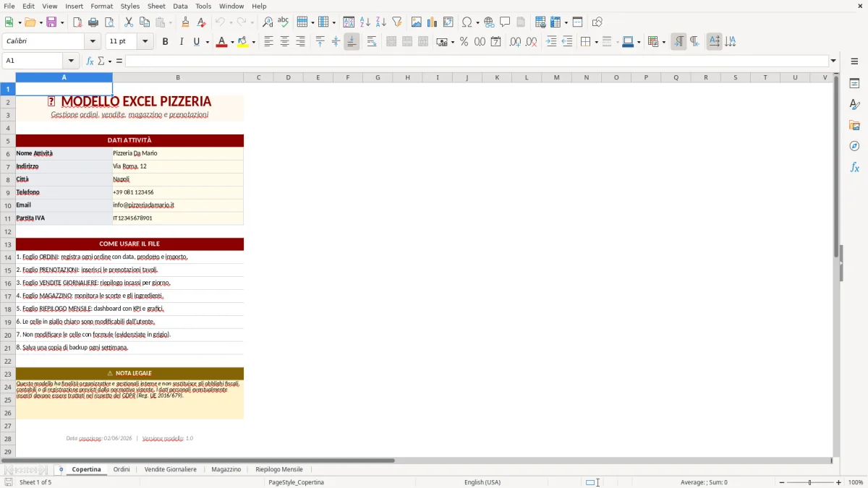This screenshot has height=488, width=868.
Task: Expand the Name Box dropdown
Action: point(71,61)
